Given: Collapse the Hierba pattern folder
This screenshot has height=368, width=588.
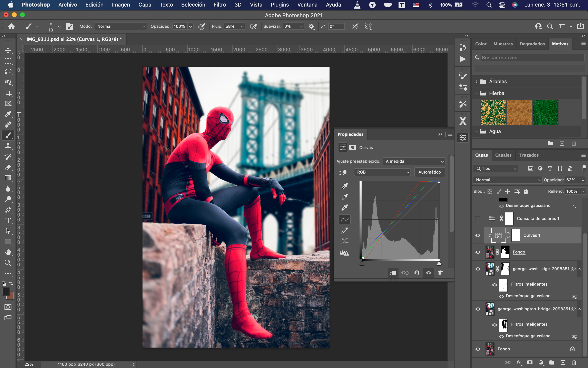Looking at the screenshot, I should pyautogui.click(x=477, y=93).
